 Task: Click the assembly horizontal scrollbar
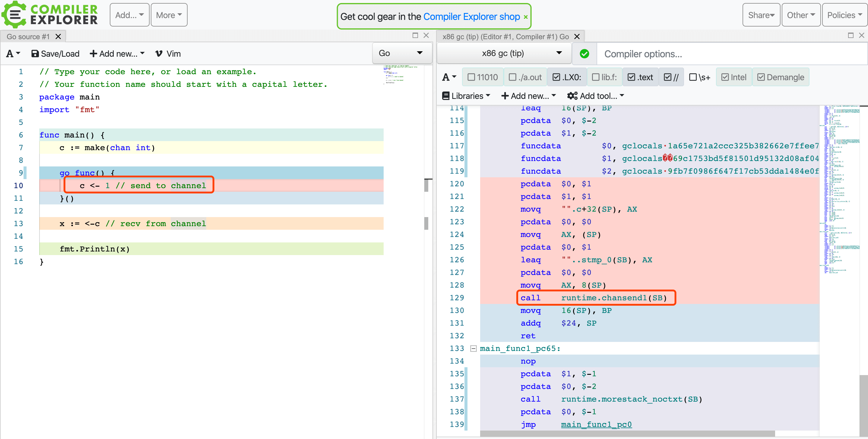tap(627, 433)
